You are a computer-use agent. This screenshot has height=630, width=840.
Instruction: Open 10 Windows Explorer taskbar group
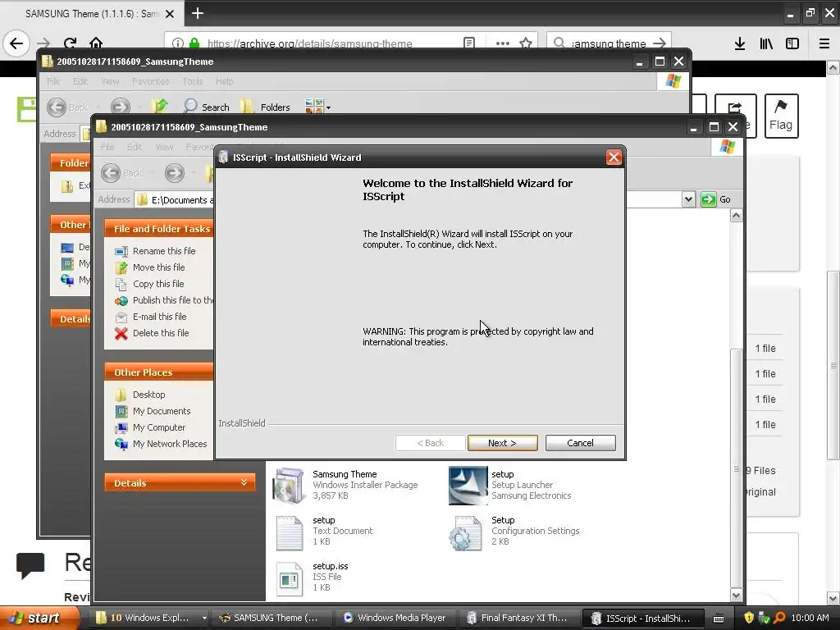[x=150, y=618]
